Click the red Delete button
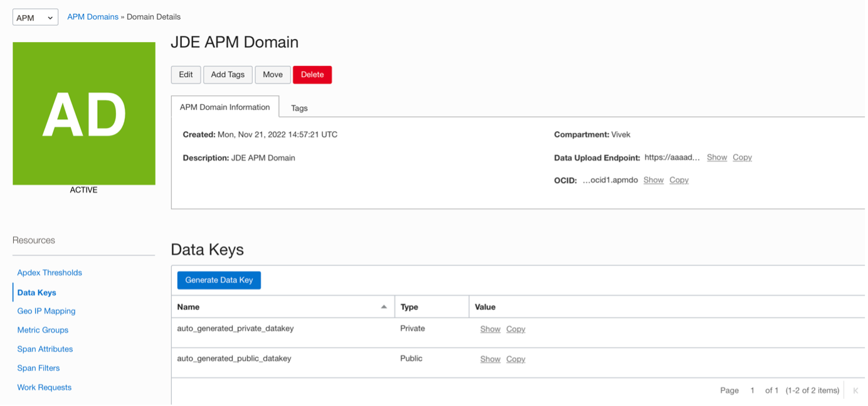 tap(312, 75)
